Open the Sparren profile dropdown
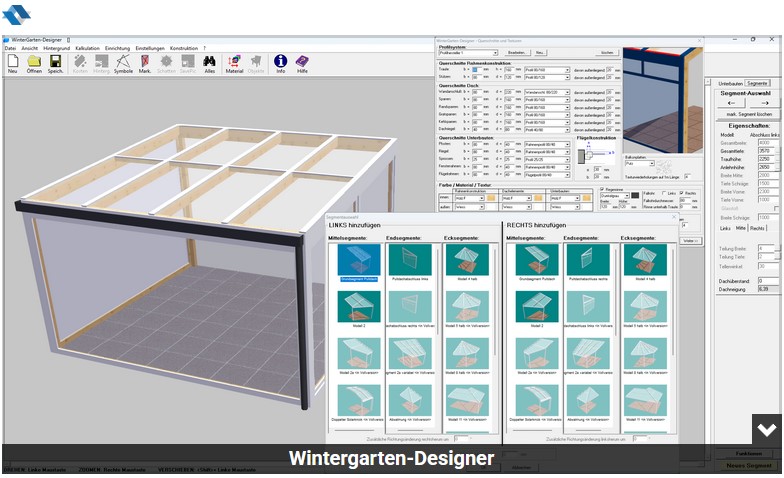 coord(547,100)
